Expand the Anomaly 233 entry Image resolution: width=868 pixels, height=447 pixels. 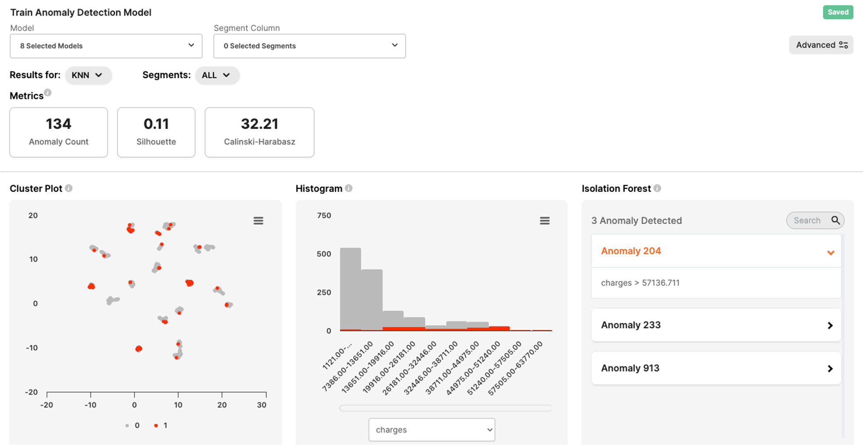click(716, 325)
